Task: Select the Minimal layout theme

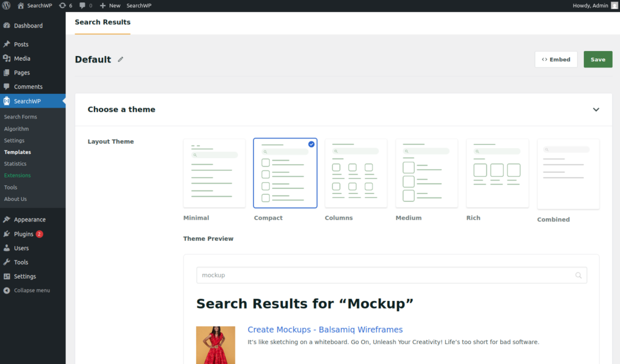Action: (214, 173)
